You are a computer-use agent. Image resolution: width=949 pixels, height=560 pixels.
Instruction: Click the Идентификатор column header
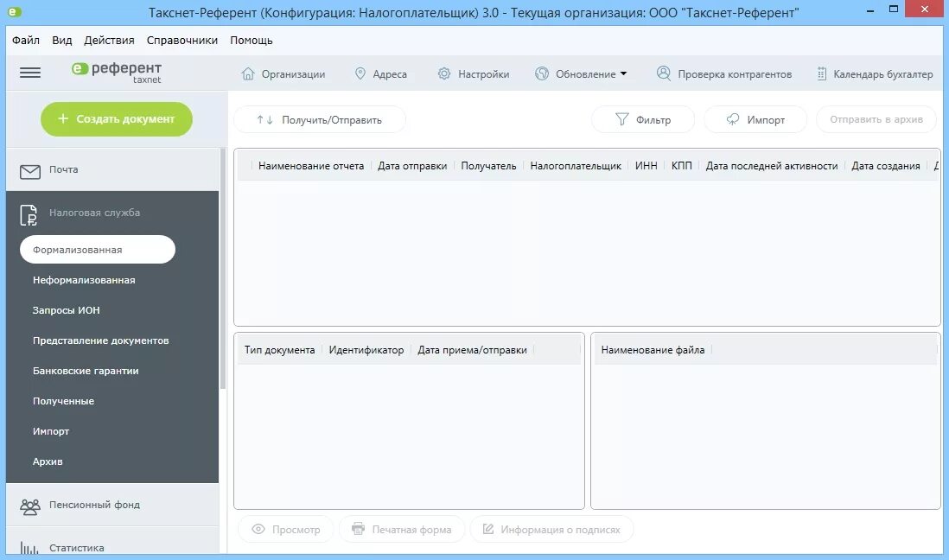(366, 350)
